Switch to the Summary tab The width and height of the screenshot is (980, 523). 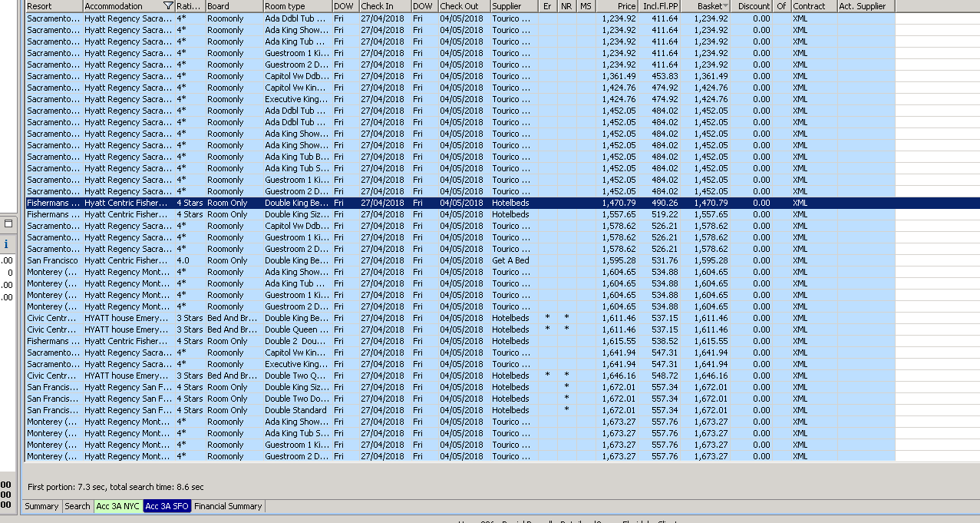coord(41,506)
